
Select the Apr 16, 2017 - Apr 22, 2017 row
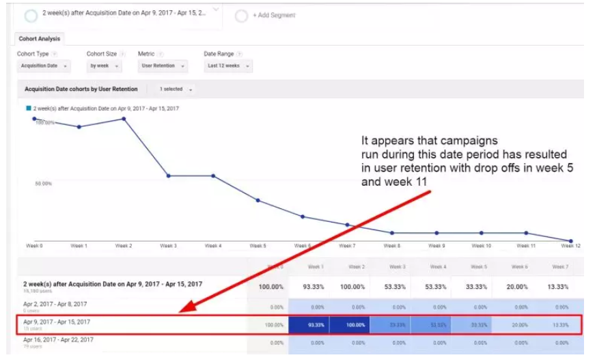click(x=57, y=339)
